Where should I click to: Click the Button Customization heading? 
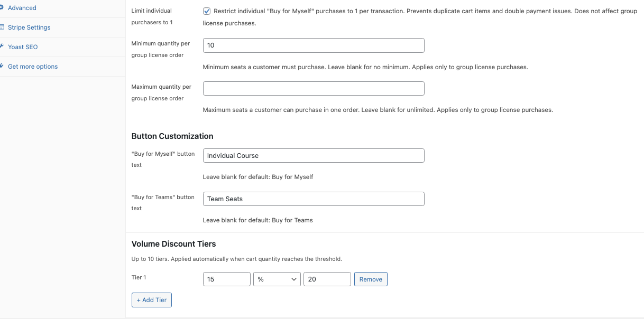coord(172,136)
